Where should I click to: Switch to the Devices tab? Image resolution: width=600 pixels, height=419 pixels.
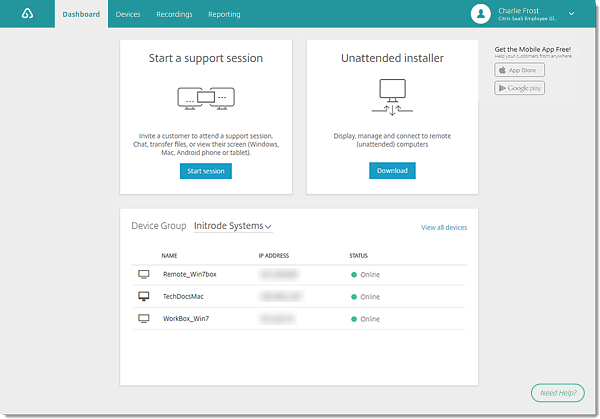[x=128, y=15]
